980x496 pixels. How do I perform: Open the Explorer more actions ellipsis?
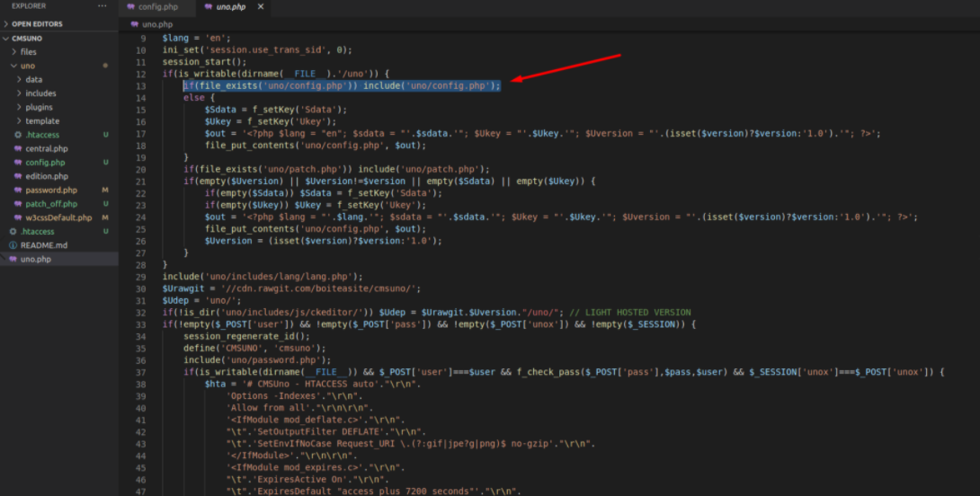tap(102, 6)
